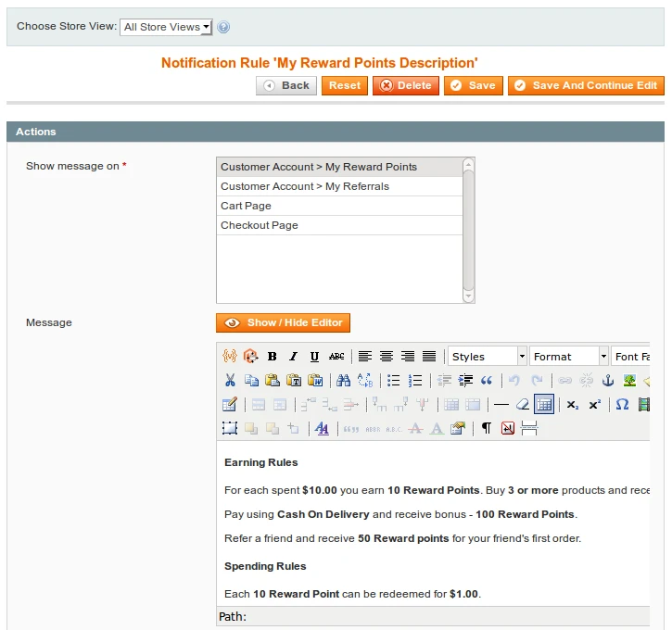672x630 pixels.
Task: Click the cut (scissors) icon
Action: (230, 381)
